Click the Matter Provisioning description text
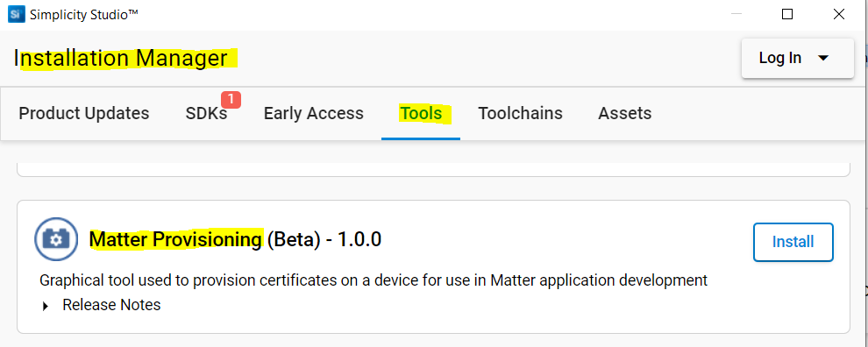This screenshot has height=347, width=868. 374,280
